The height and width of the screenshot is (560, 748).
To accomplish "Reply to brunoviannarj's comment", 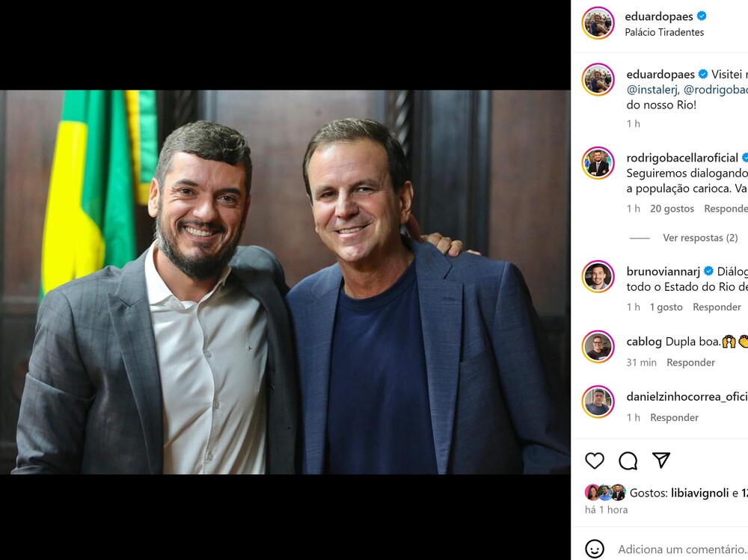I will (717, 307).
